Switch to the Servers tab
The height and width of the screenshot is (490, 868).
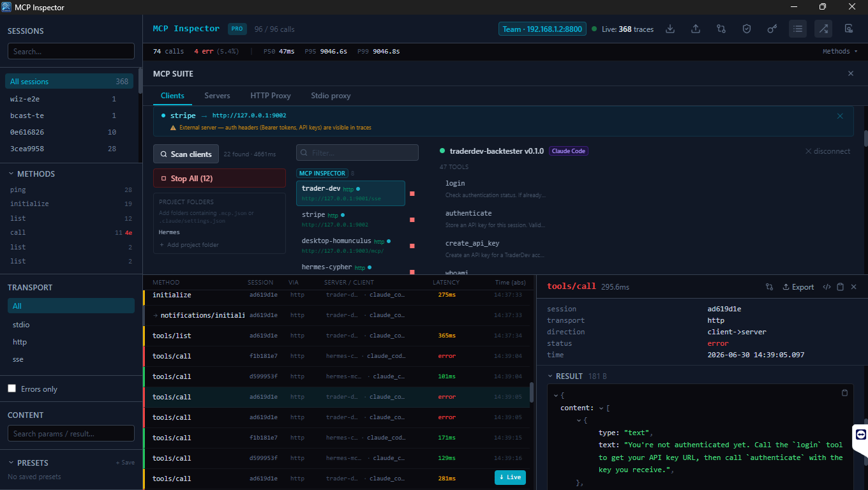point(217,96)
